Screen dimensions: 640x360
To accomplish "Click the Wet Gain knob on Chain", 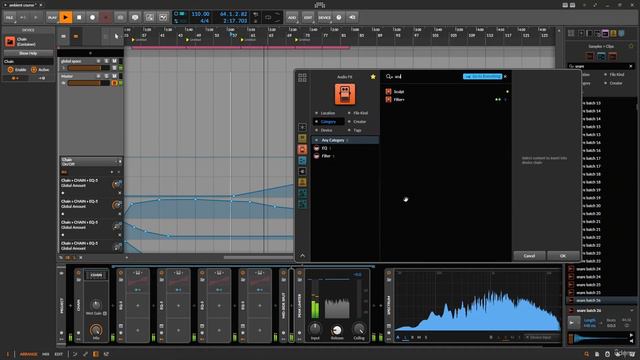I will (96, 305).
